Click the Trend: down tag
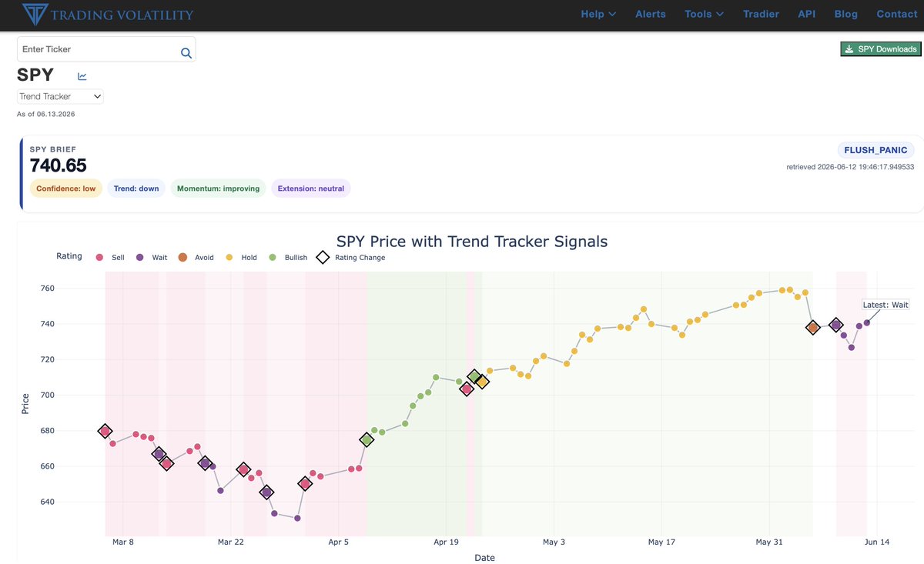Screen dimensions: 924x564 136,189
